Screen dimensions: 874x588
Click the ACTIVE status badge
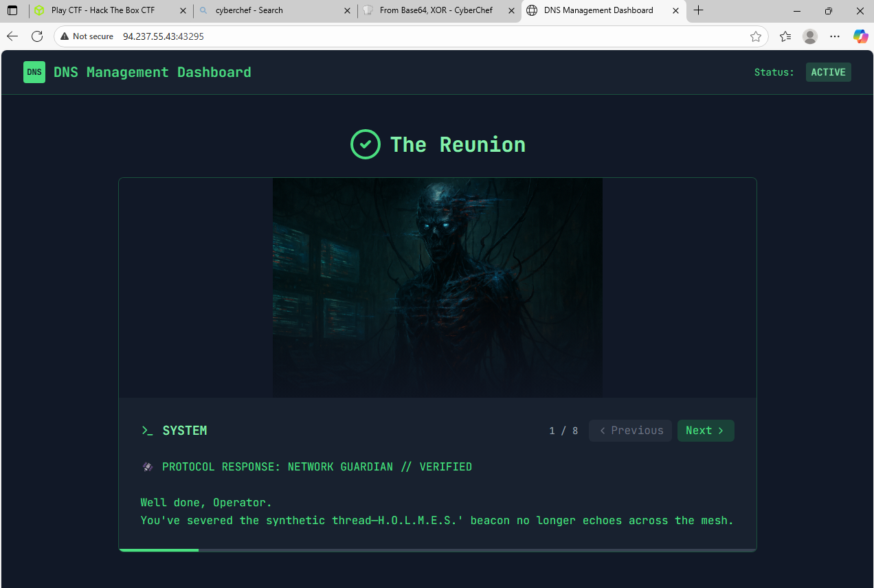[x=828, y=72]
